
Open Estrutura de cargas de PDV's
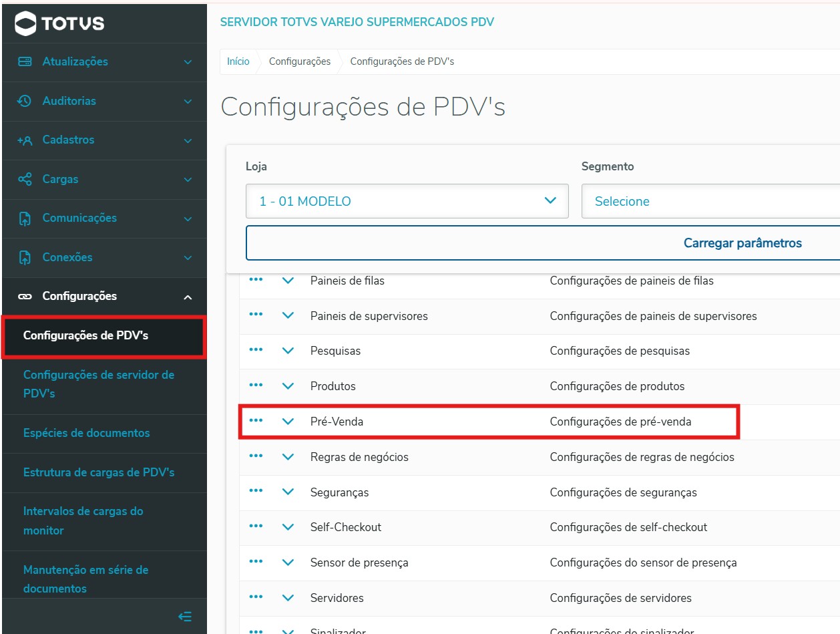point(104,472)
